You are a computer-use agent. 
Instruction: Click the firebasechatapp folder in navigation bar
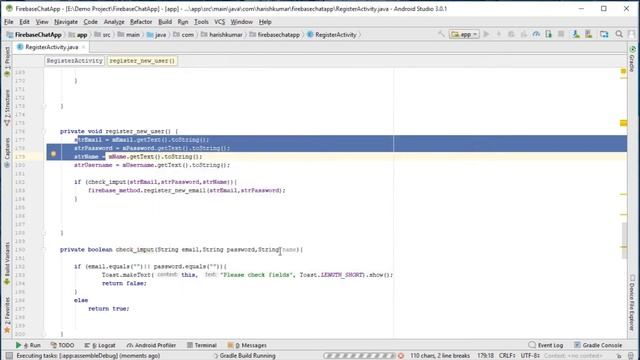(275, 35)
